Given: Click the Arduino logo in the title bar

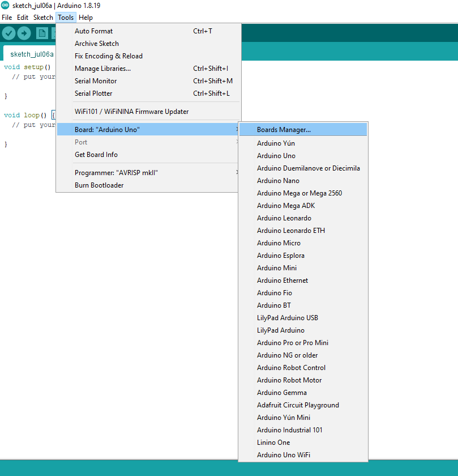Looking at the screenshot, I should [x=5, y=5].
